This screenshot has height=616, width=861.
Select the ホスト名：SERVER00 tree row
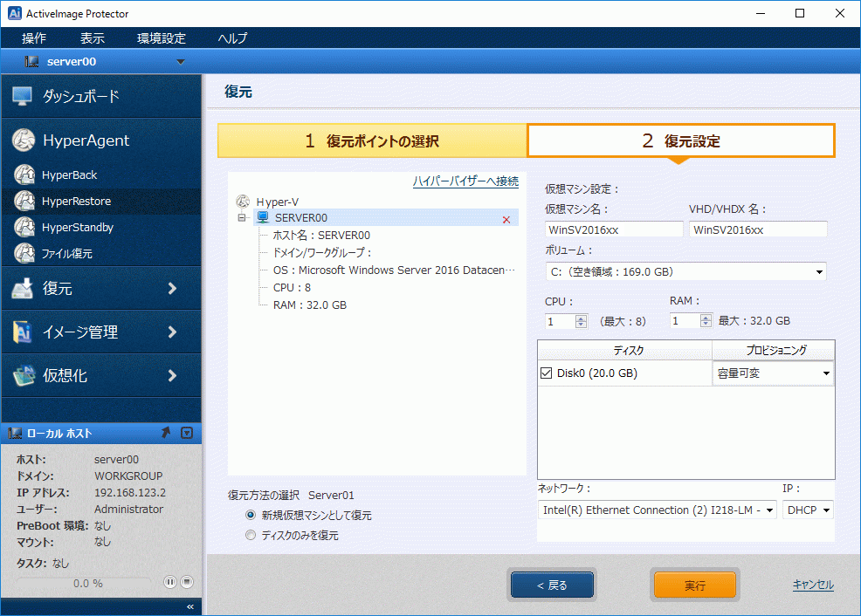(x=321, y=235)
